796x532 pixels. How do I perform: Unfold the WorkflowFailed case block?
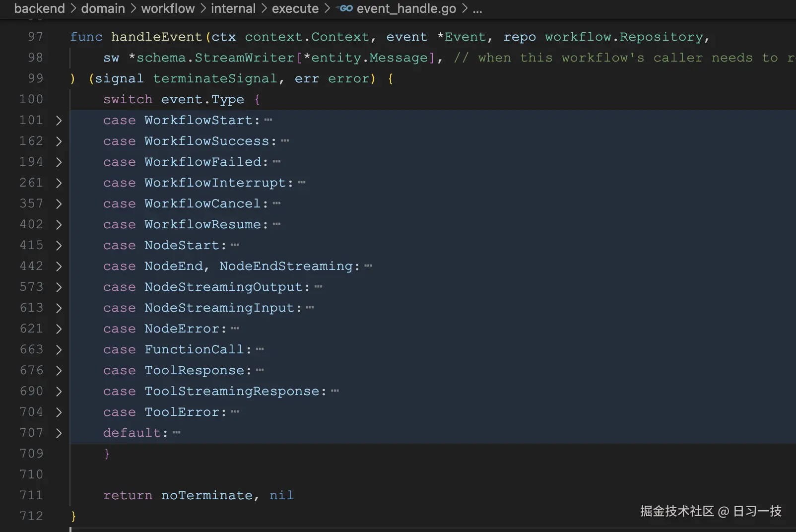(59, 162)
